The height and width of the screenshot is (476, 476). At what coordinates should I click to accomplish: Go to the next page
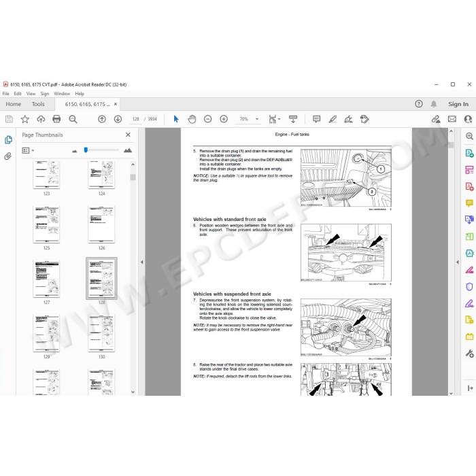point(118,119)
